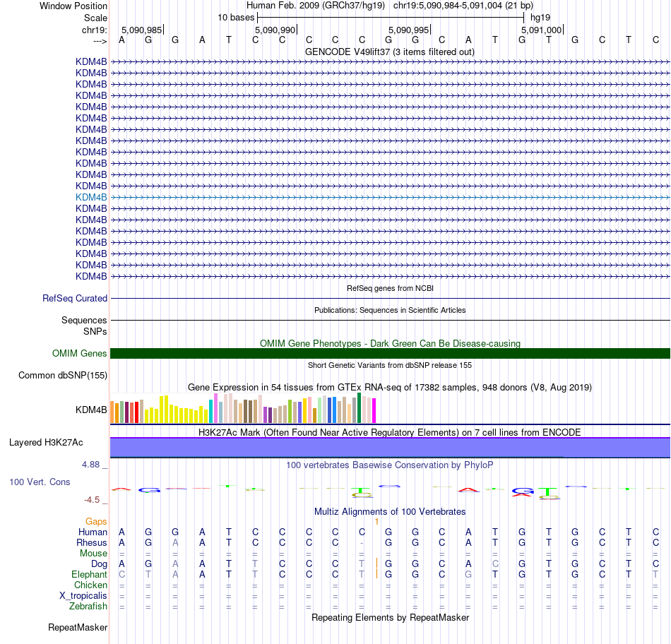
Task: Click the KDM4B label beside GTEx bar chart
Action: 91,410
